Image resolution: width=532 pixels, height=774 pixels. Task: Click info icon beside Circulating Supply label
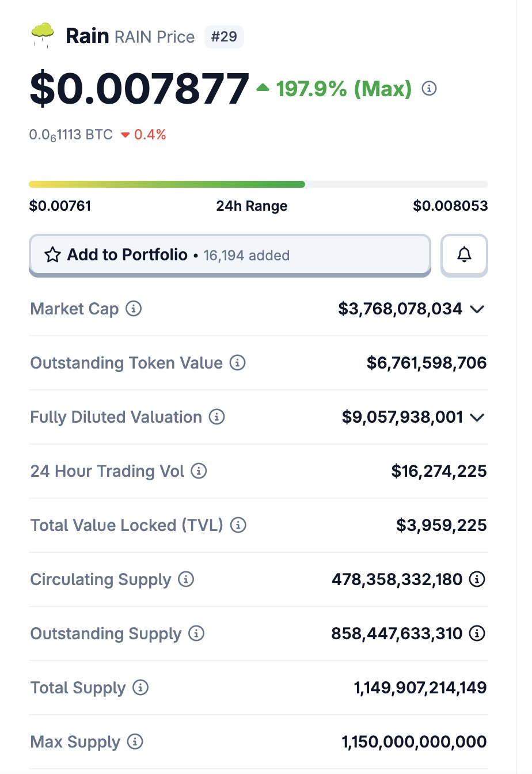coord(186,579)
